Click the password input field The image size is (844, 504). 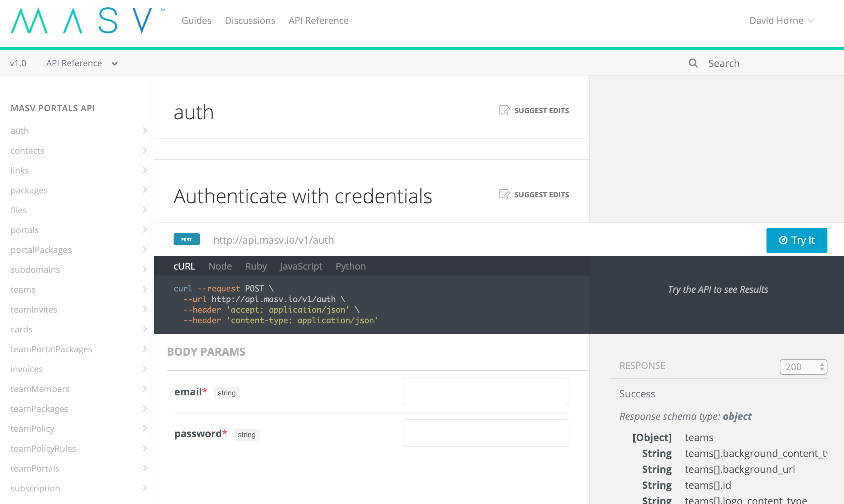(485, 433)
